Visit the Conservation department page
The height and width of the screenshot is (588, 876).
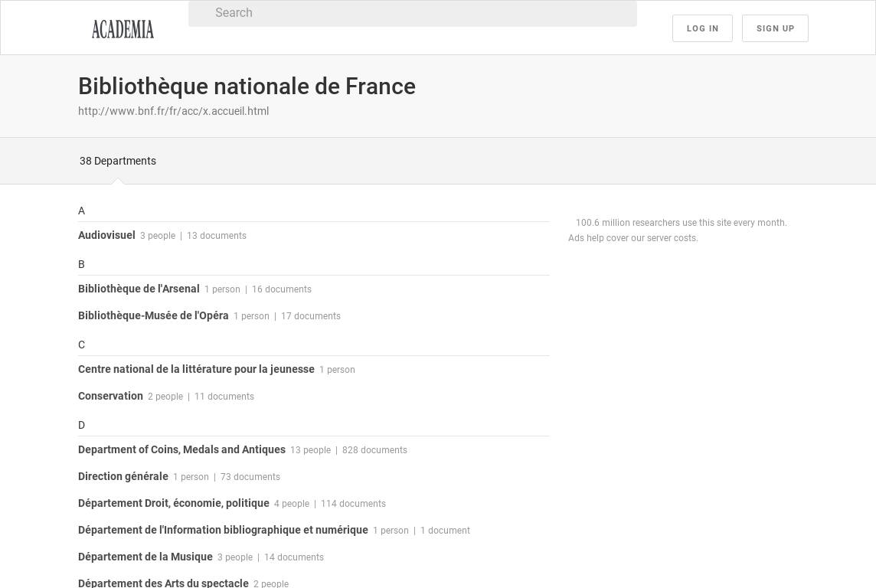pyautogui.click(x=110, y=397)
